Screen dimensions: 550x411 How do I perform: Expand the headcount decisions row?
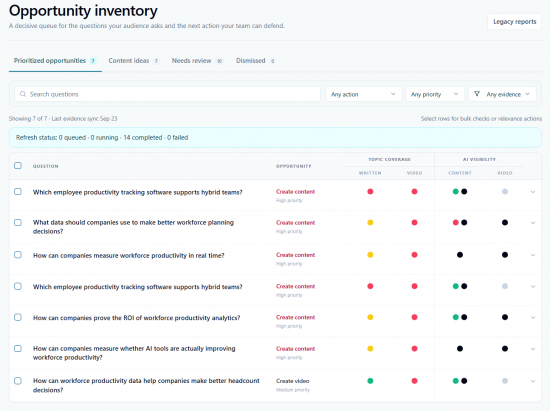click(533, 381)
